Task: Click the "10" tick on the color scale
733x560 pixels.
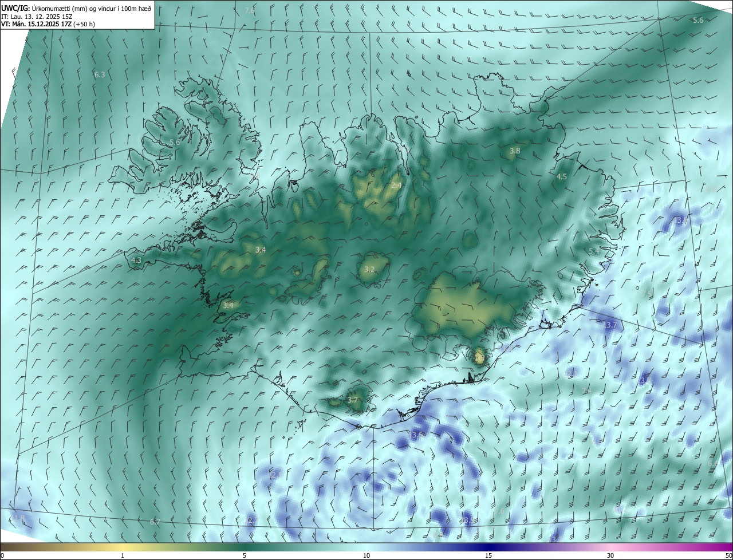Action: [366, 555]
